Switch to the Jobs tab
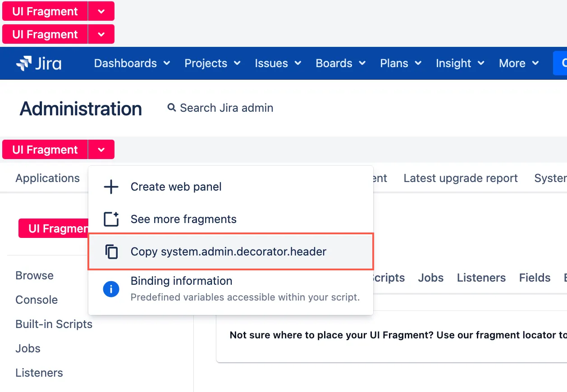 431,278
